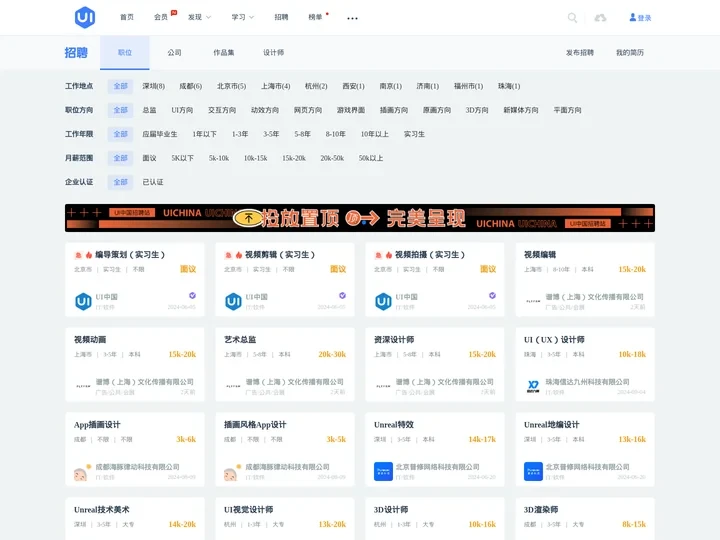Click the cloud upload icon
The image size is (720, 540).
coord(600,18)
